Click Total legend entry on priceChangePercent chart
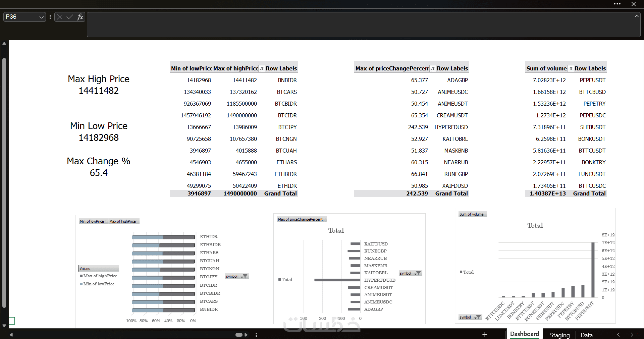This screenshot has height=339, width=644. pyautogui.click(x=285, y=279)
